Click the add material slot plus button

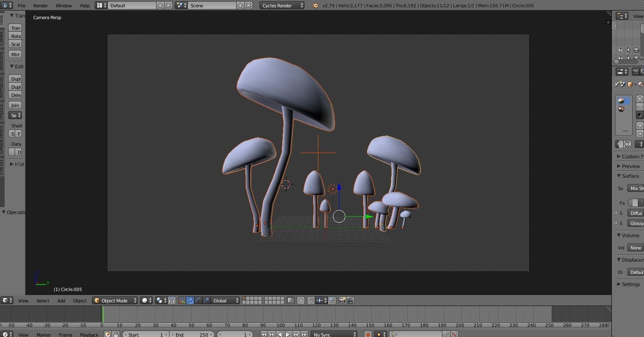tap(640, 98)
